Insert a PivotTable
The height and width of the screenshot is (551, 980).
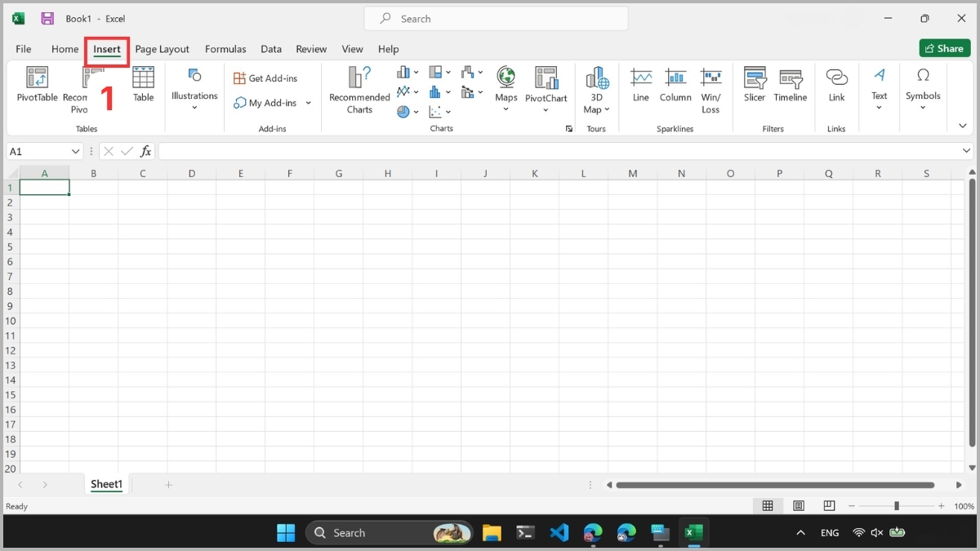(38, 85)
